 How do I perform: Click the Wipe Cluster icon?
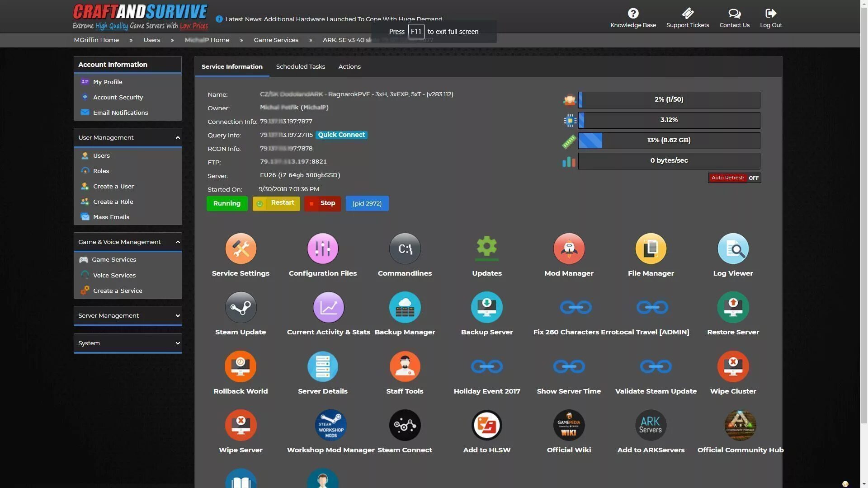(x=733, y=366)
